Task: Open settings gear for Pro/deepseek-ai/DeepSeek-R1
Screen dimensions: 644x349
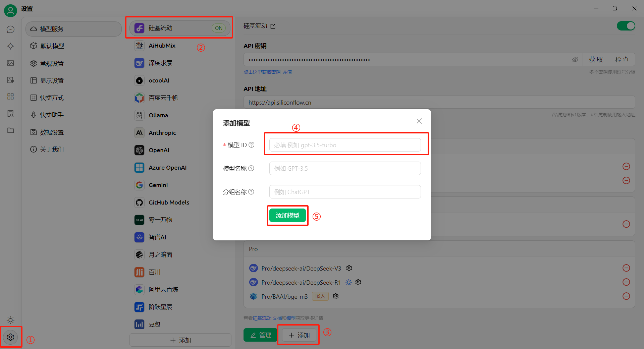Action: pyautogui.click(x=358, y=282)
